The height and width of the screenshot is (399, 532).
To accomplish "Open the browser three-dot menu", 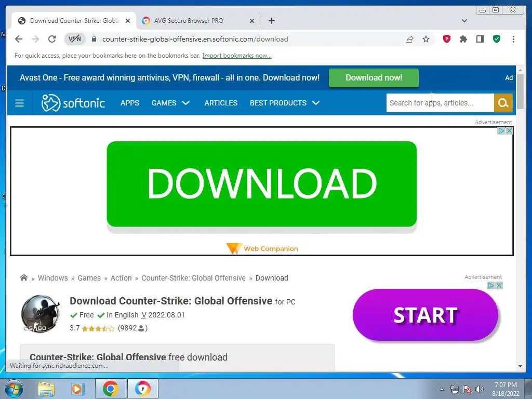I will 513,39.
